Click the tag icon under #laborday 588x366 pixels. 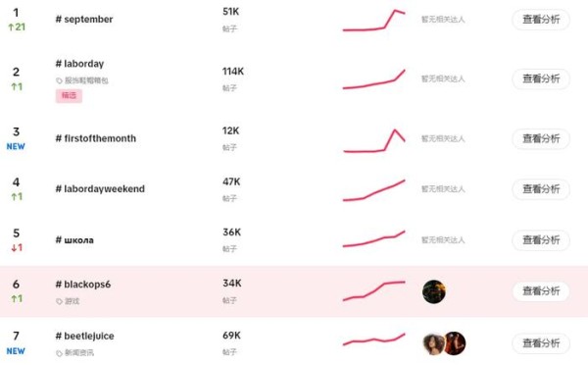point(59,80)
